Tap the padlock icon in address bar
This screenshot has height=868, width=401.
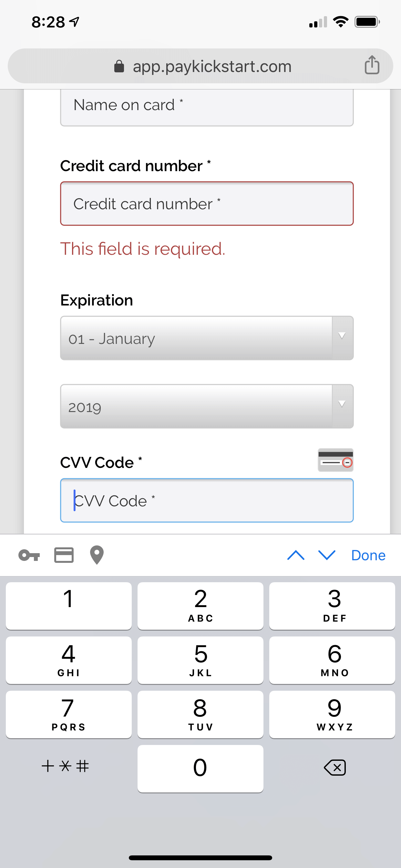[118, 66]
